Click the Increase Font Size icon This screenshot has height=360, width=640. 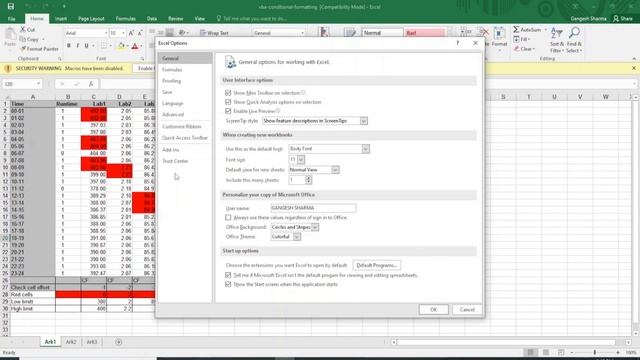131,33
